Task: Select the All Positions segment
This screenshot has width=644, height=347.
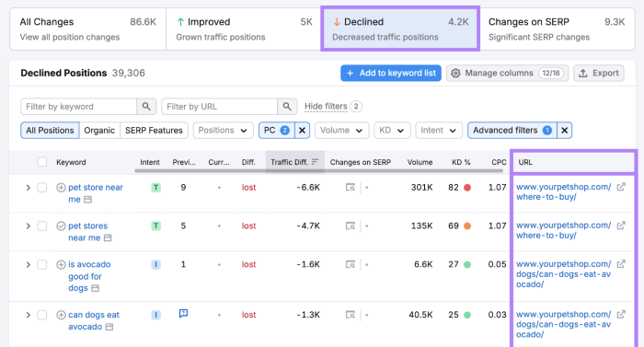Action: [50, 131]
